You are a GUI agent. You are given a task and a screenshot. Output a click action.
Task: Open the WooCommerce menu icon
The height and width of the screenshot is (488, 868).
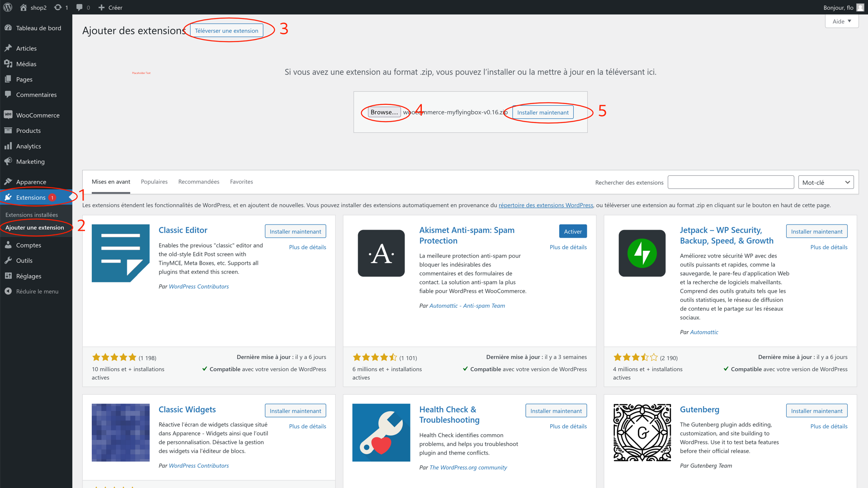pyautogui.click(x=8, y=115)
